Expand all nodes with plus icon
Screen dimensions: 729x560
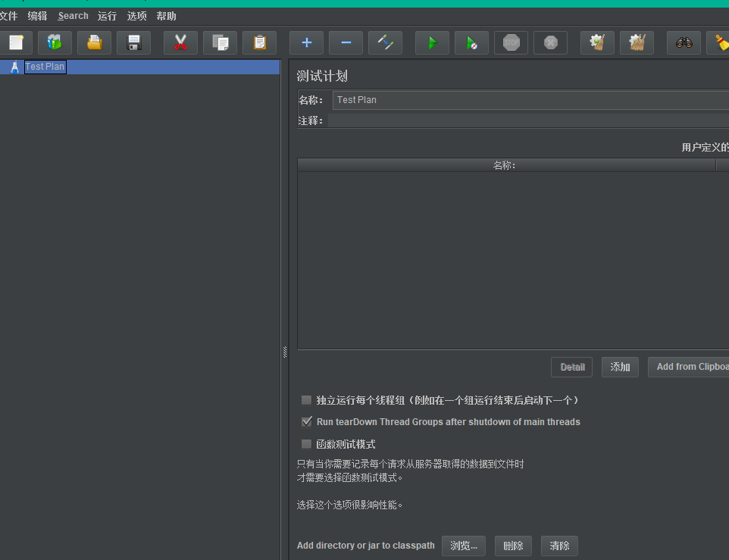[x=306, y=42]
